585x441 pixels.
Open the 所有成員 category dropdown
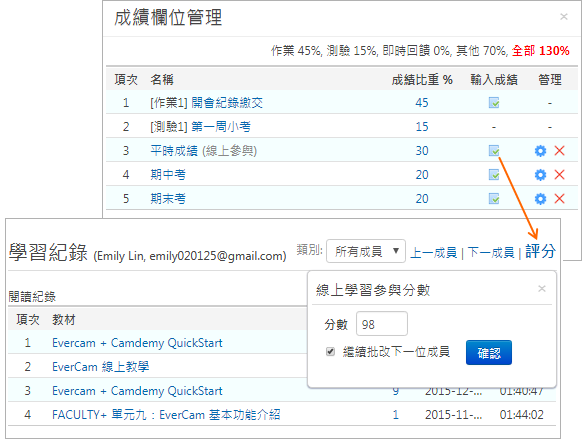366,251
